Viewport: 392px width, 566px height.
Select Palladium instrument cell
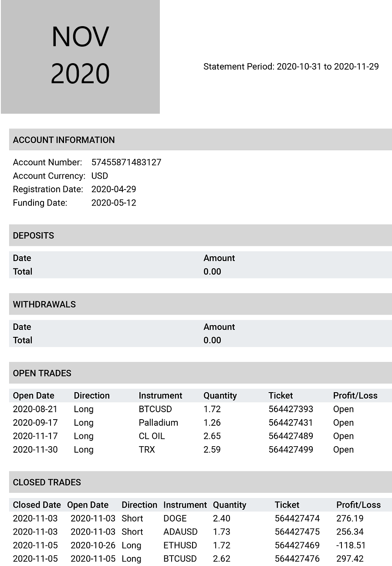[159, 423]
